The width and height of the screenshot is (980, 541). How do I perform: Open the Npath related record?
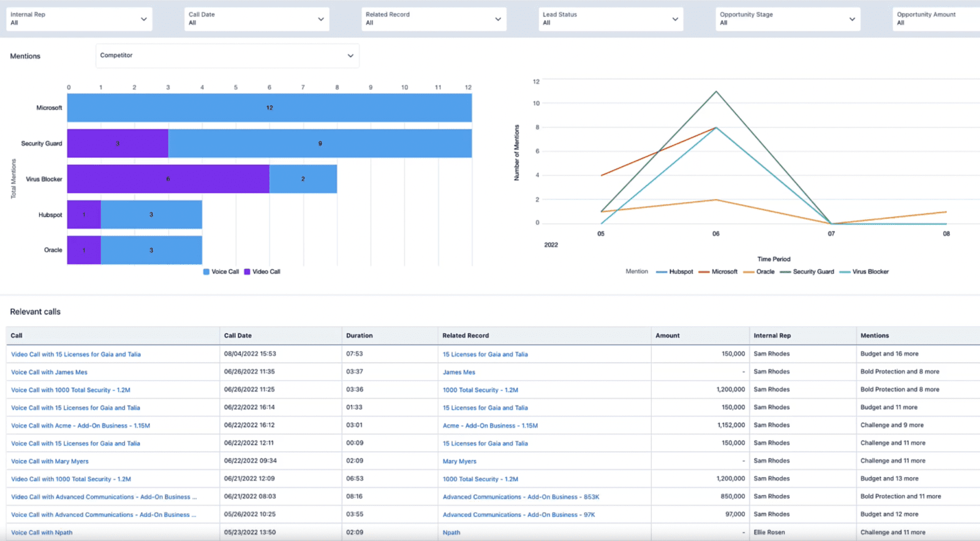[x=451, y=532]
